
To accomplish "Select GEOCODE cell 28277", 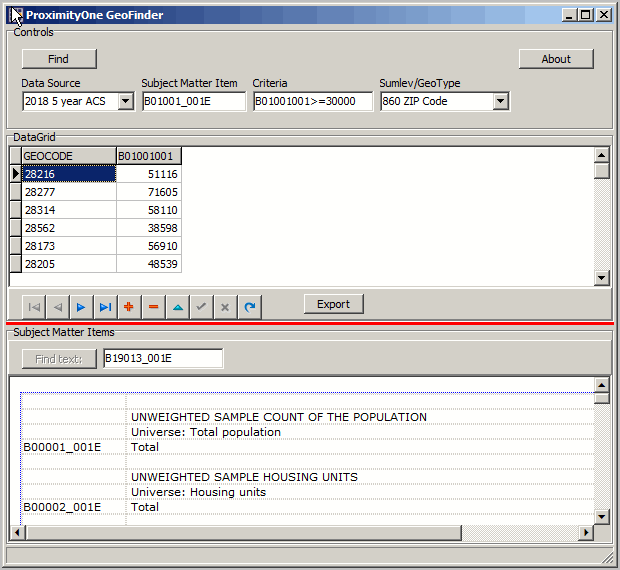I will pyautogui.click(x=69, y=192).
